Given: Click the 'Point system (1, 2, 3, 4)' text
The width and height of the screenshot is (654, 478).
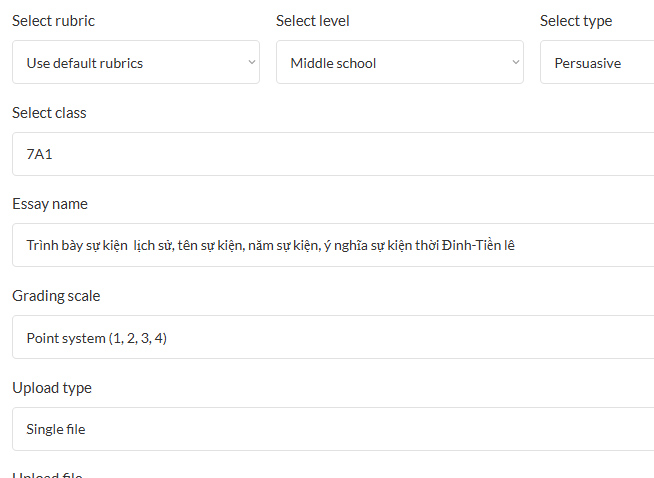Looking at the screenshot, I should [97, 338].
